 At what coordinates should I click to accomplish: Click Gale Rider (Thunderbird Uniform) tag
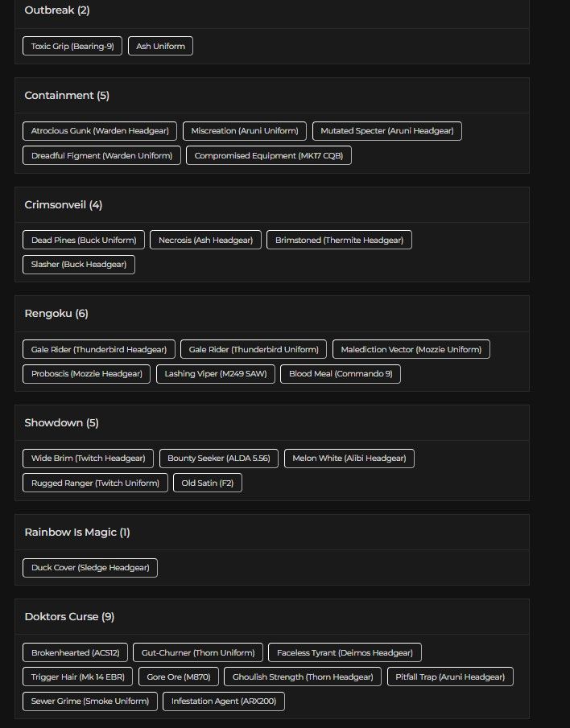pos(254,350)
